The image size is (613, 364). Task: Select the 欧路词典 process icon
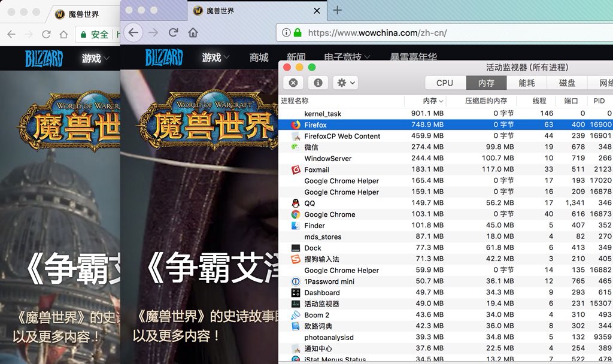[x=296, y=326]
